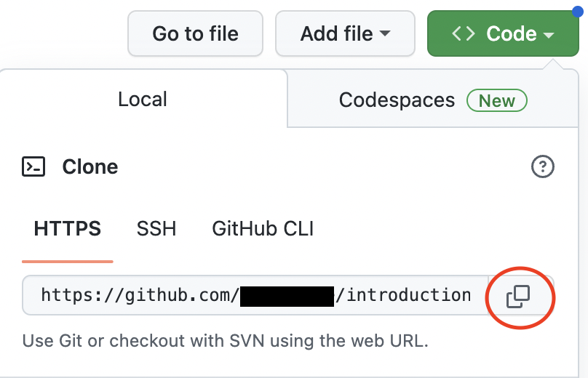Click the blacked-out username in the URL
Image resolution: width=588 pixels, height=378 pixels.
tap(287, 295)
